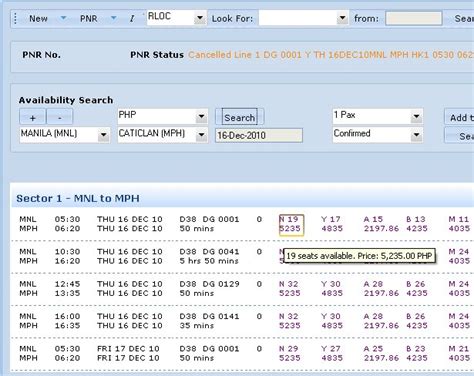This screenshot has height=376, width=474.
Task: Open the PNR dropdown arrow in toolbar
Action: click(113, 18)
